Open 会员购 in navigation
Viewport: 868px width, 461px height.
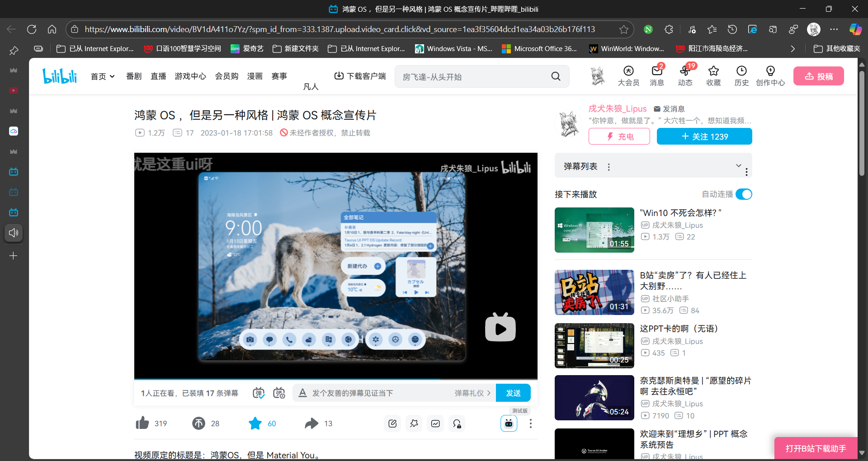coord(226,76)
